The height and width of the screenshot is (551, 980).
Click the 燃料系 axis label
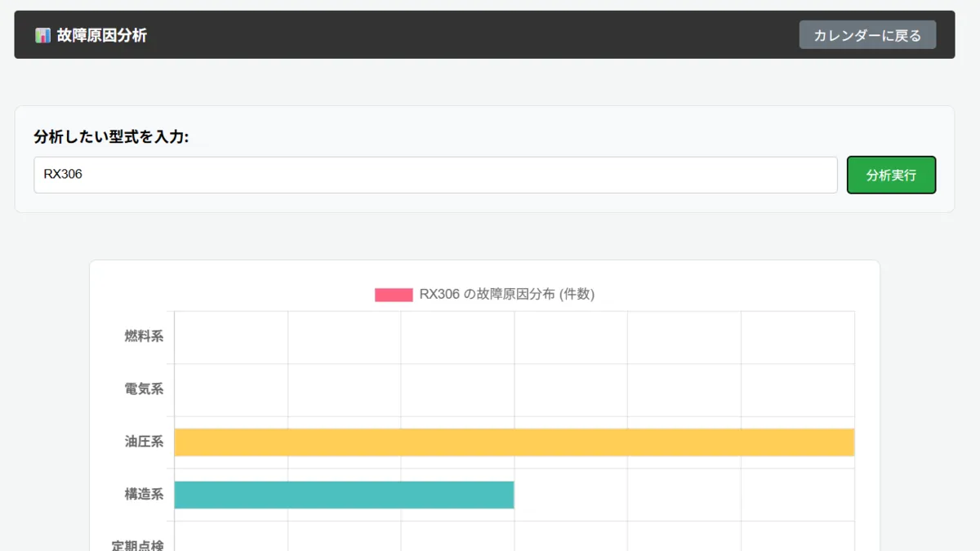coord(144,336)
